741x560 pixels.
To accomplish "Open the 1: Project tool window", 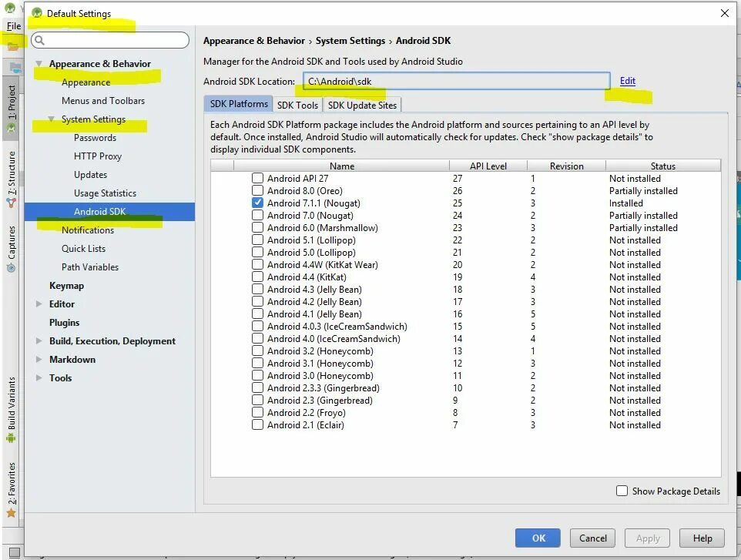I will (x=12, y=108).
